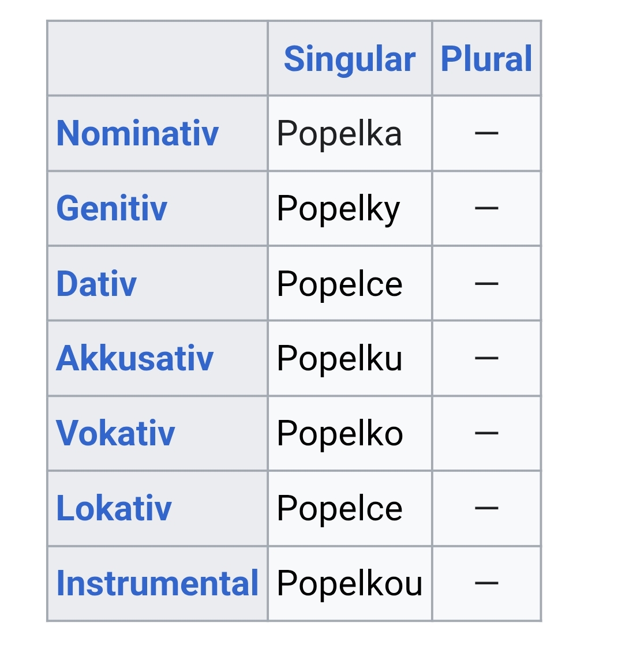644x653 pixels.
Task: Click the empty top-left header cell
Action: tap(157, 58)
